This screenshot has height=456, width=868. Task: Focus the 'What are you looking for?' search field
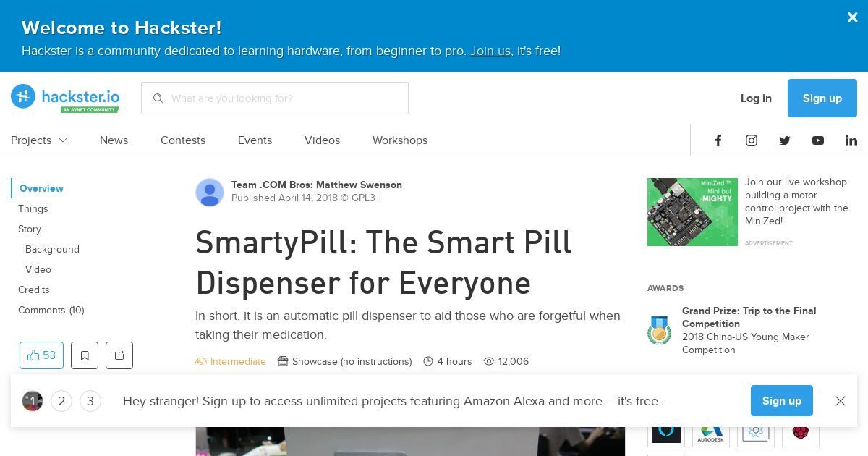pyautogui.click(x=275, y=98)
